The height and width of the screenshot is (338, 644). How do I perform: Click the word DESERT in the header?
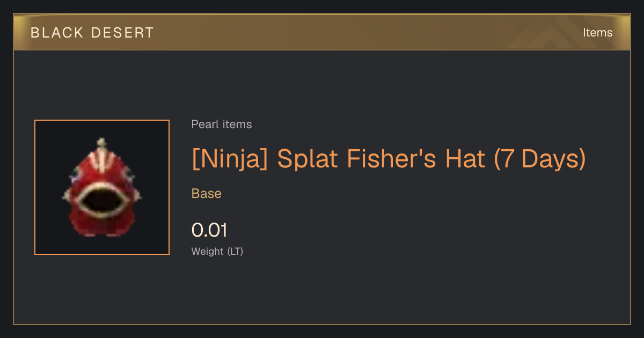click(x=123, y=33)
